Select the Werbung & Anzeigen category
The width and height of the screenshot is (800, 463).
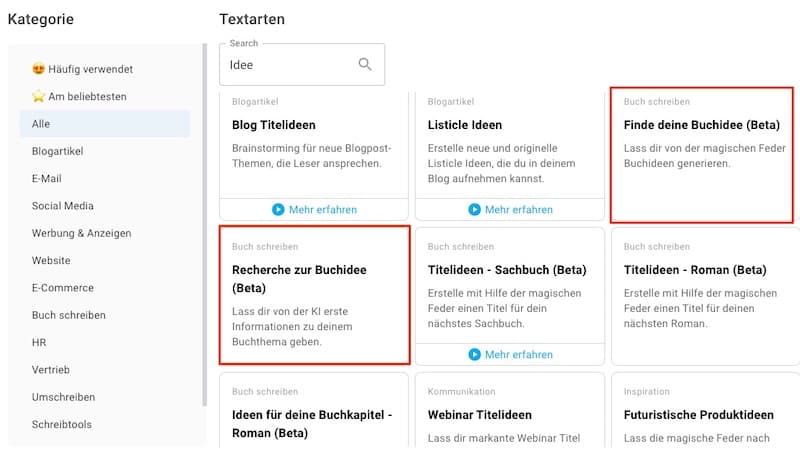(x=81, y=233)
